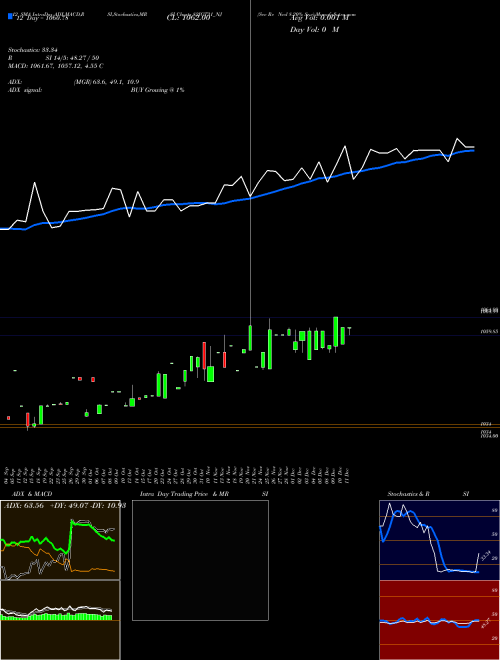Screen dimensions: 500x660
Task: Click the Day Vol: 0 M label
Action: (x=314, y=30)
